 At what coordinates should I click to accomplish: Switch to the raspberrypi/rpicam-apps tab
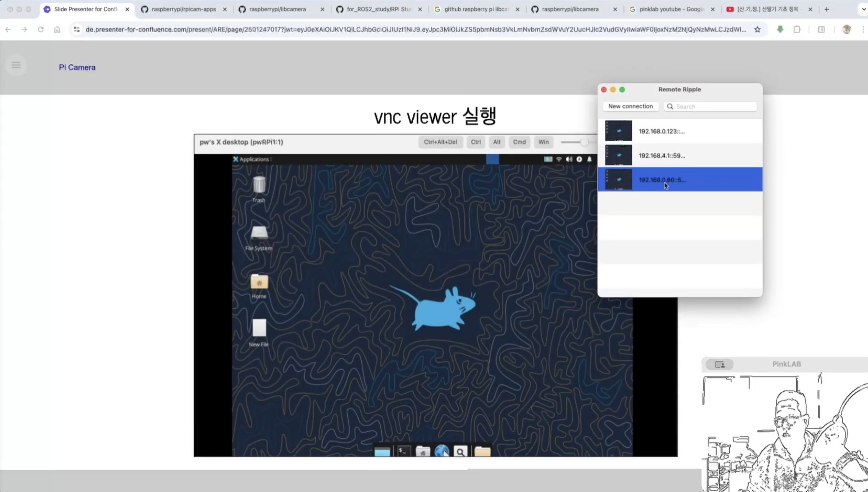tap(184, 9)
